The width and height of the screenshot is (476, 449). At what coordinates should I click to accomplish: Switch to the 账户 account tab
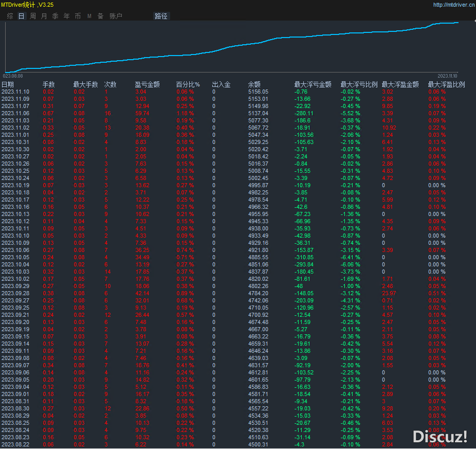point(116,16)
